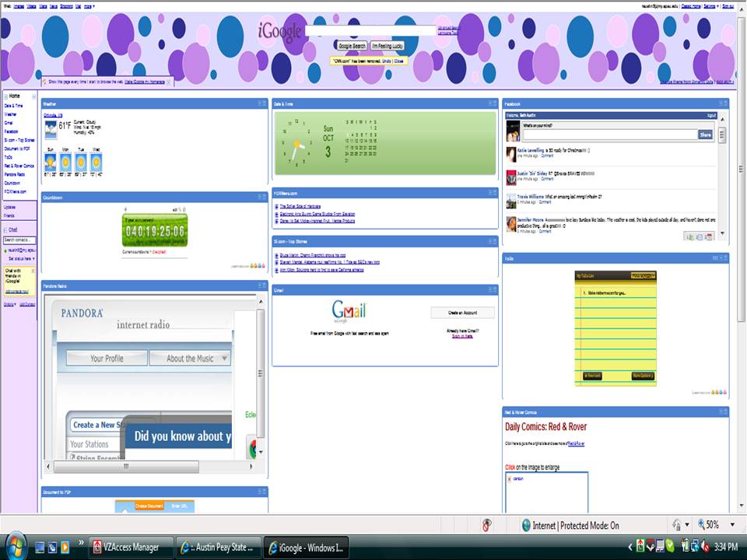Open the Settings dropdown at top right

pos(710,6)
